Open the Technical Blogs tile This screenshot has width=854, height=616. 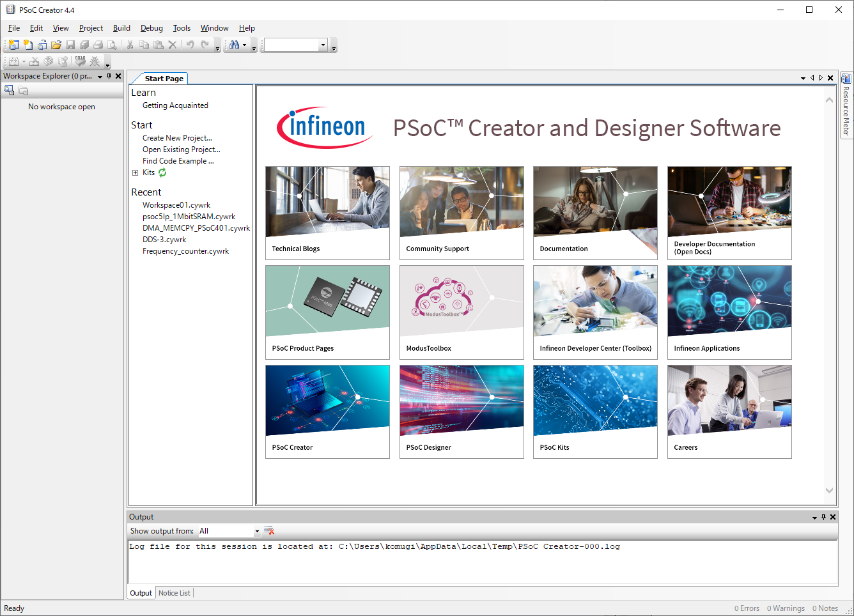tap(327, 213)
